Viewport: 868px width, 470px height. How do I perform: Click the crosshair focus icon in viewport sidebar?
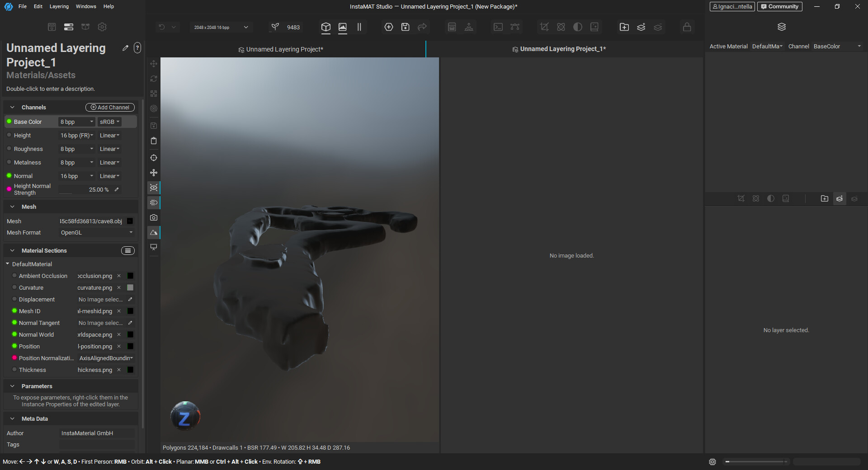154,158
